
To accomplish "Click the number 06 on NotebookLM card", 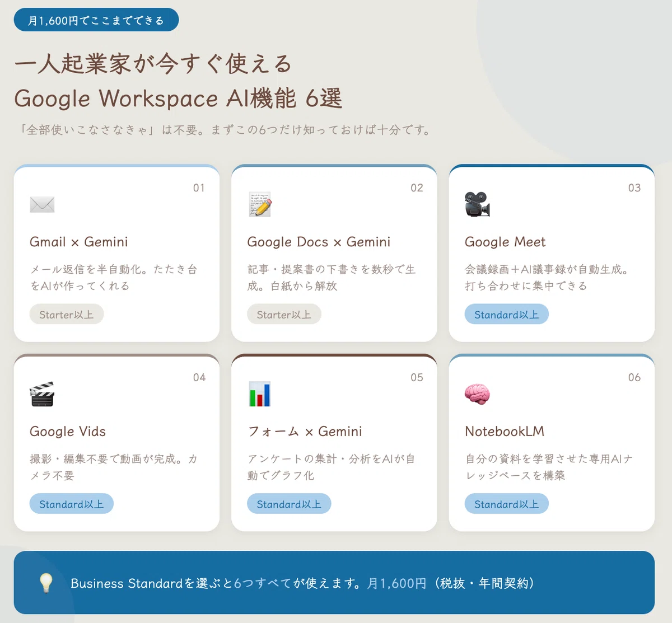I will [634, 377].
